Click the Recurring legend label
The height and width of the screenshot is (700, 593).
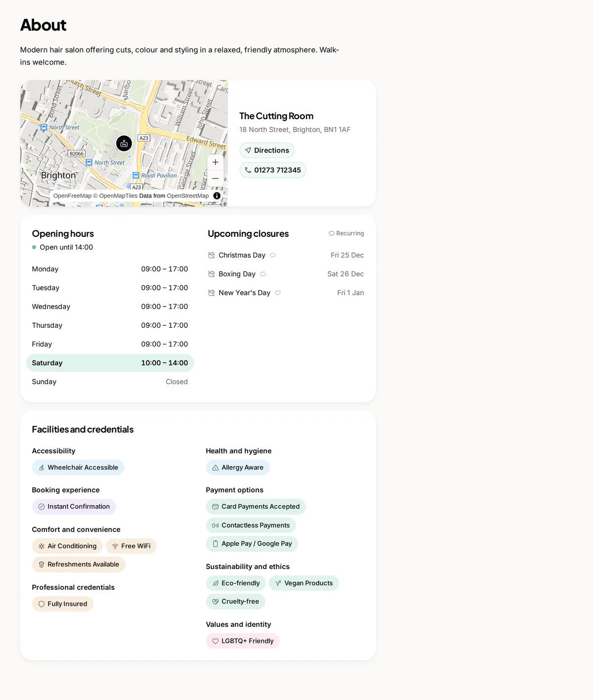click(x=346, y=233)
